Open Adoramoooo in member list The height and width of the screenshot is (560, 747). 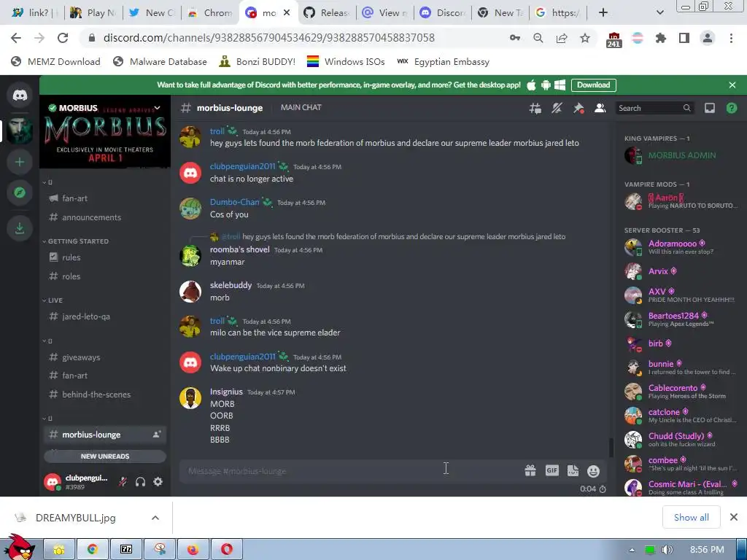[681, 247]
